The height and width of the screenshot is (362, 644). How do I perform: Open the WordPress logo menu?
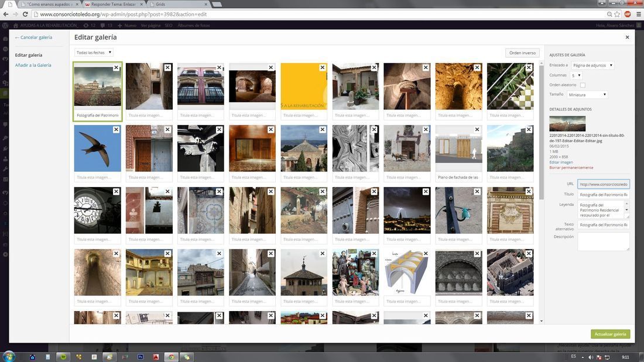tap(5, 26)
